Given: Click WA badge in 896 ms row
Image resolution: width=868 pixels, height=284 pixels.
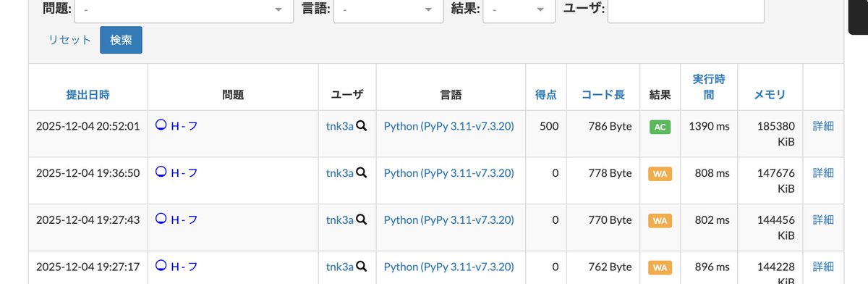Looking at the screenshot, I should pyautogui.click(x=660, y=267).
